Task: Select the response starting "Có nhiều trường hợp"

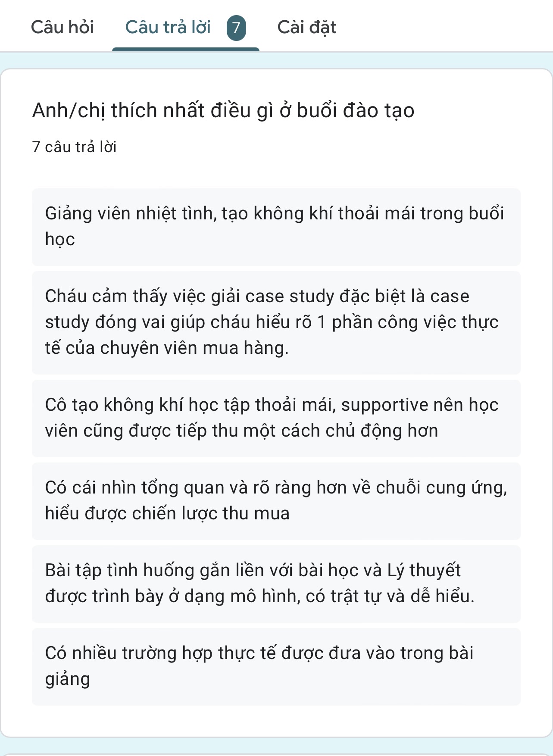Action: (276, 666)
